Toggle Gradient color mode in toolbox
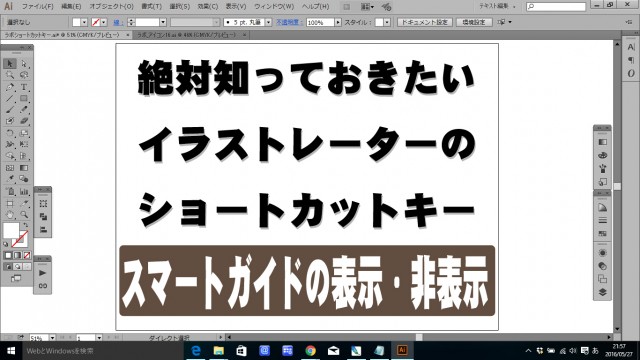Image resolution: width=640 pixels, height=360 pixels. [x=18, y=256]
